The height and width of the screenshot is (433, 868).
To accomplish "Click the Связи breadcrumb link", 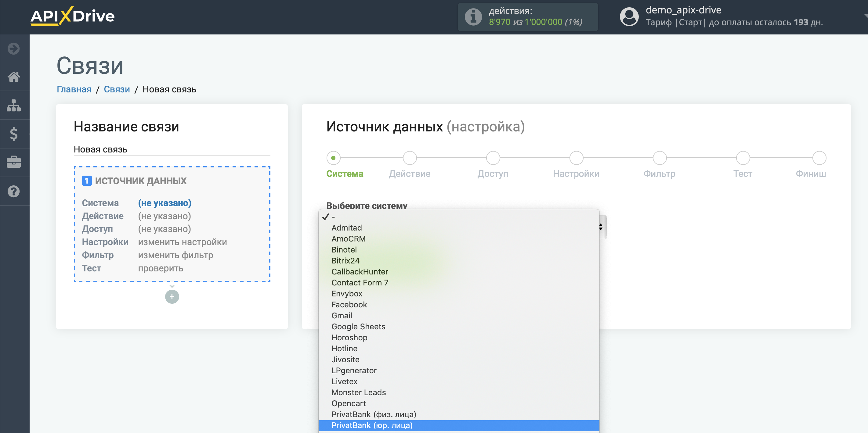I will coord(116,88).
